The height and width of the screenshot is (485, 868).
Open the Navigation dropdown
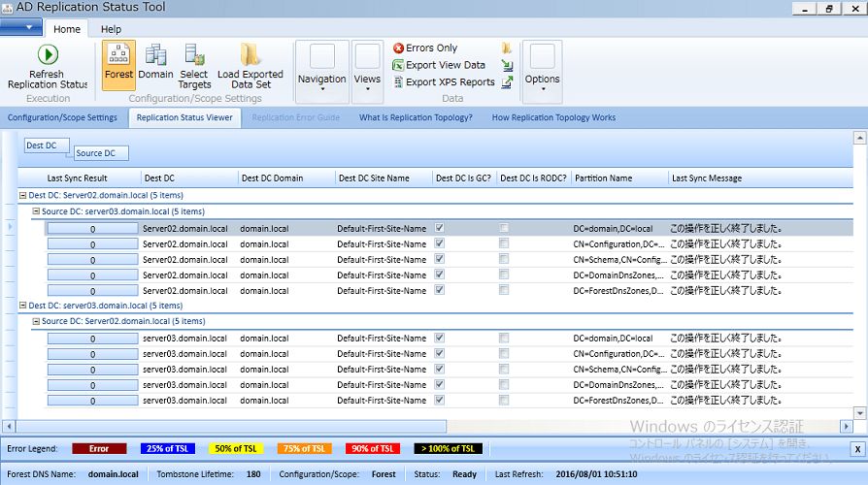(321, 80)
